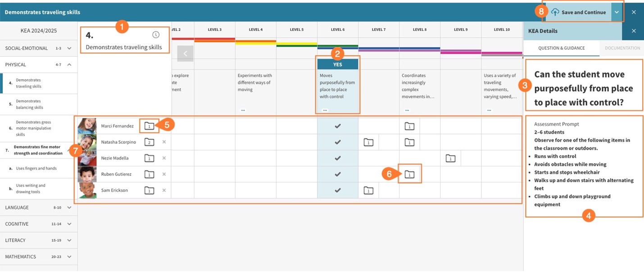This screenshot has width=644, height=272.
Task: Open Sam Erickson's Level 7 folder icon
Action: point(368,191)
